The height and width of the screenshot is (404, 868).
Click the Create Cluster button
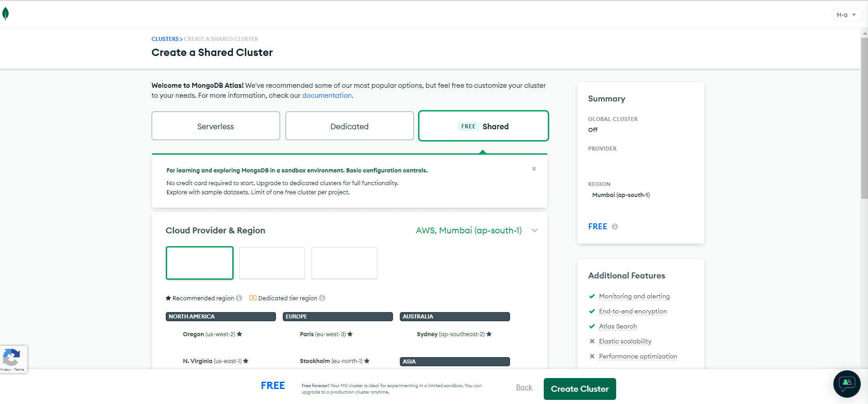pyautogui.click(x=580, y=389)
